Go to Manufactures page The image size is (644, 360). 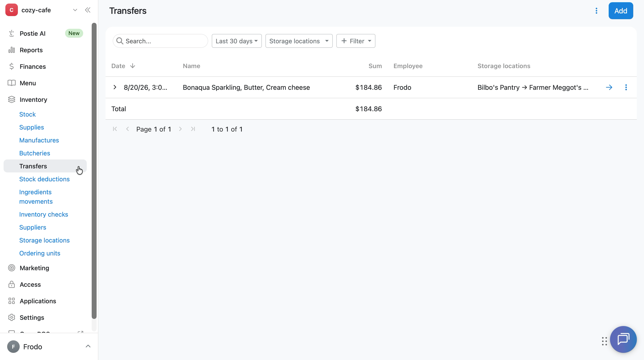click(39, 140)
